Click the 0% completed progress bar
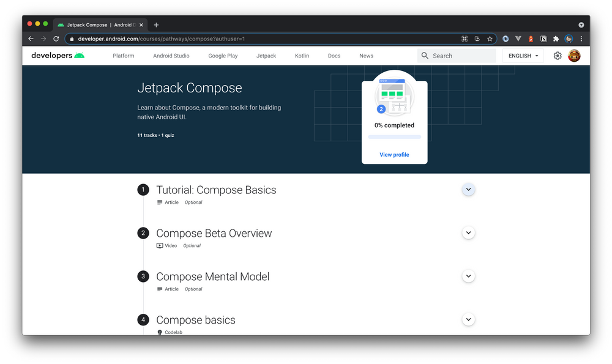The height and width of the screenshot is (364, 612). [x=394, y=137]
